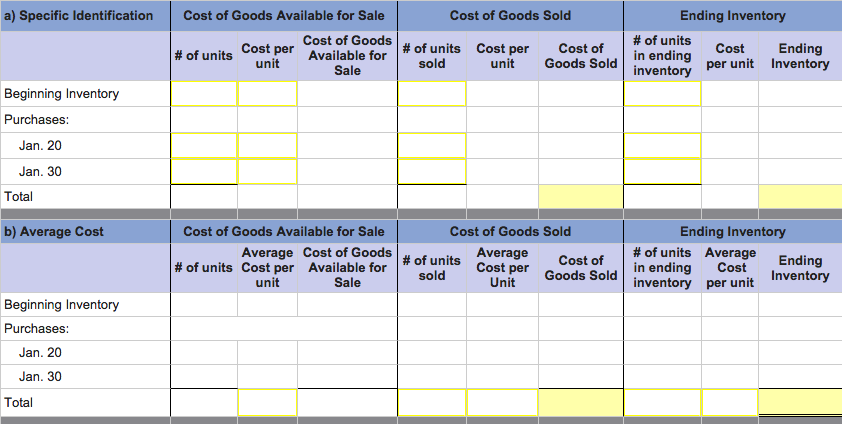Viewport: 842px width, 424px height.
Task: Select Specific Identification Beginning Inventory units sold cell
Action: [432, 94]
